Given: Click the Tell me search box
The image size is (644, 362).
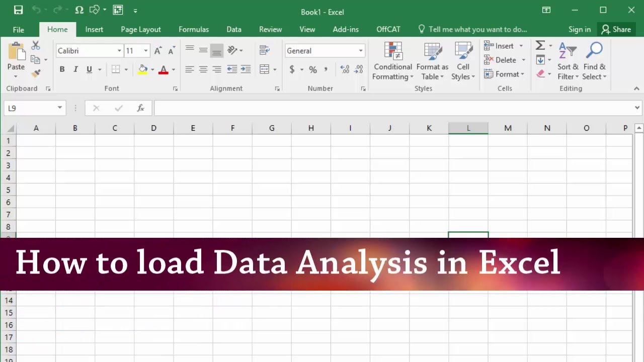Looking at the screenshot, I should [472, 29].
